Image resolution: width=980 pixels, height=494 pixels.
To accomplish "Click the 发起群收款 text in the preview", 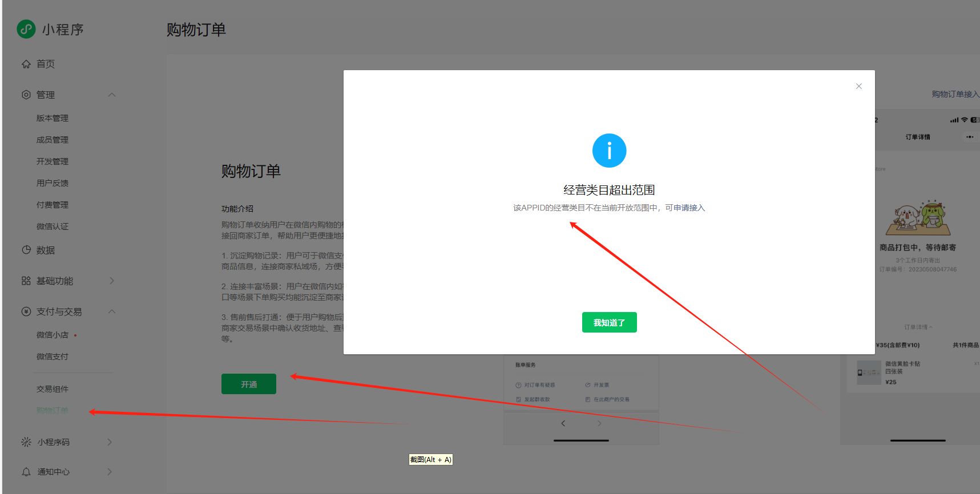I will tap(537, 399).
